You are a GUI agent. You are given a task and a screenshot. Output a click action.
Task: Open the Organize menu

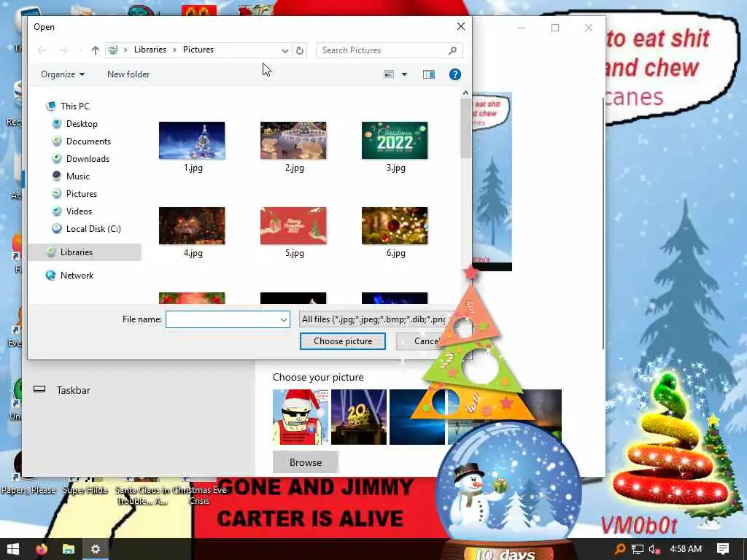63,74
